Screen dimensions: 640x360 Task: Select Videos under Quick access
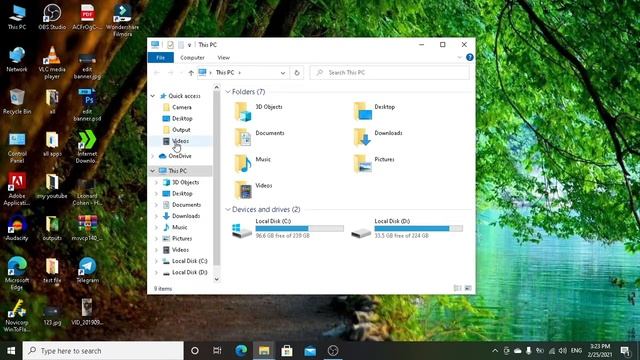click(x=180, y=141)
